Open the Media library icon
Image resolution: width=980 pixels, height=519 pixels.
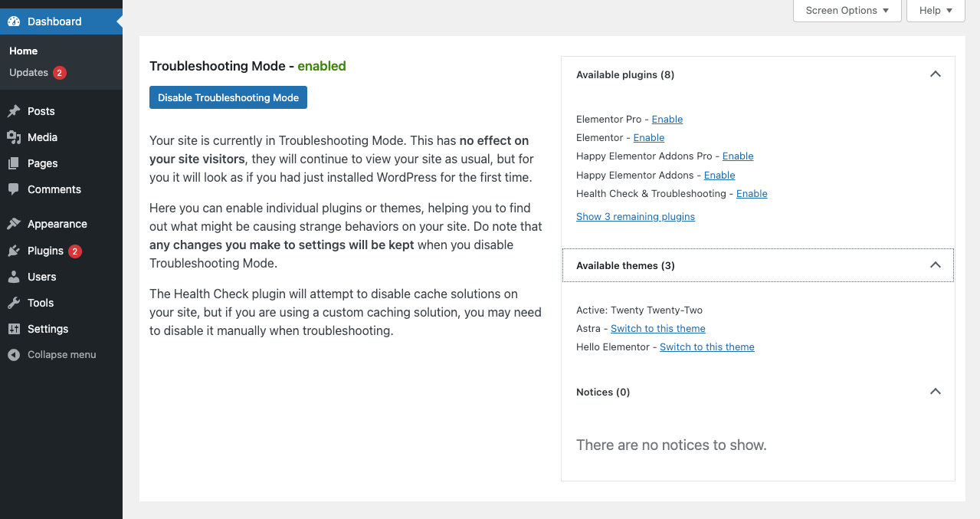14,137
